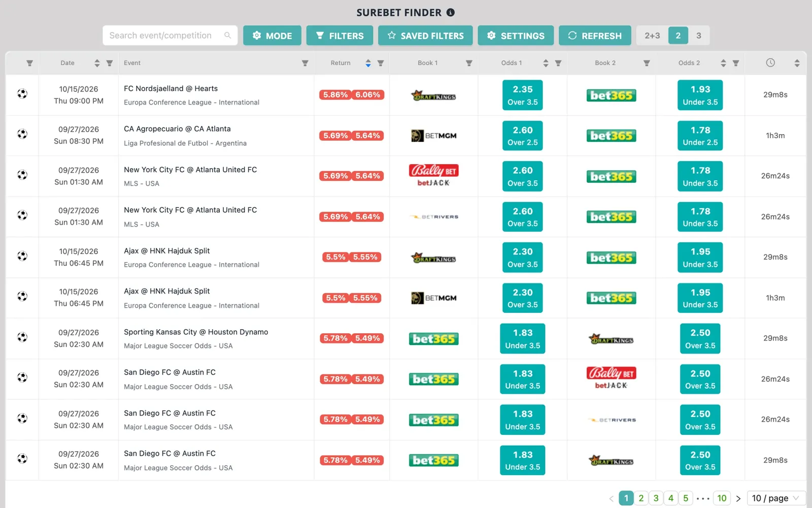Jump ahead via pagination ellipsis
Image resolution: width=812 pixels, height=508 pixels.
[x=703, y=498]
